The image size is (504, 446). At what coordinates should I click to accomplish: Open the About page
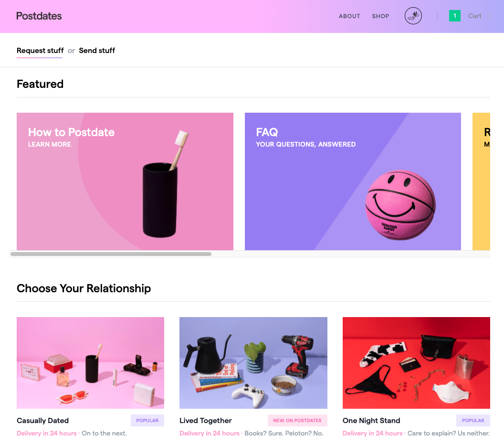(x=349, y=16)
